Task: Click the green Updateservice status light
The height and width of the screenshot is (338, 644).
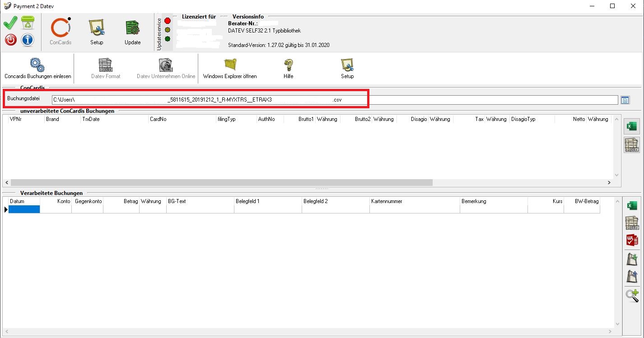Action: pos(168,39)
